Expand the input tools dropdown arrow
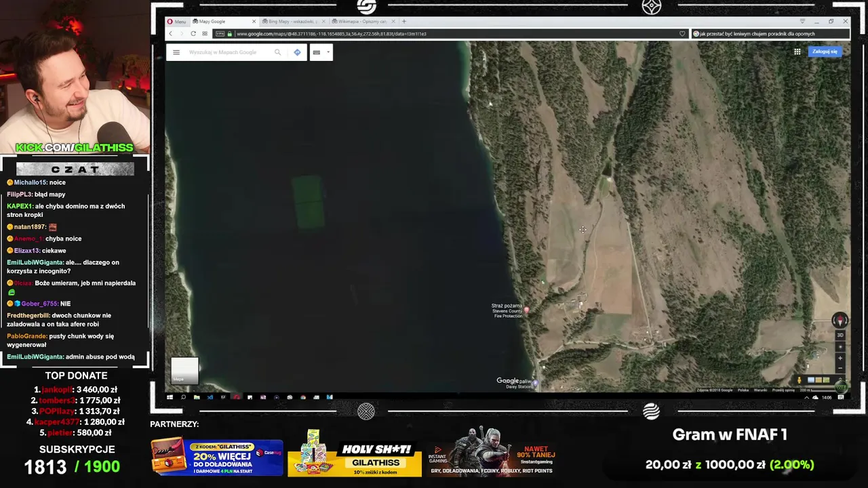 pos(328,52)
